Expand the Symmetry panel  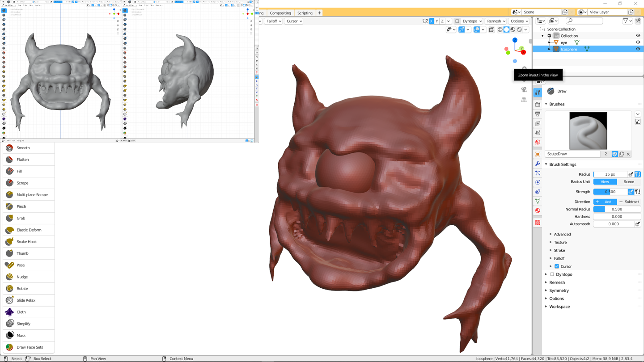point(559,290)
